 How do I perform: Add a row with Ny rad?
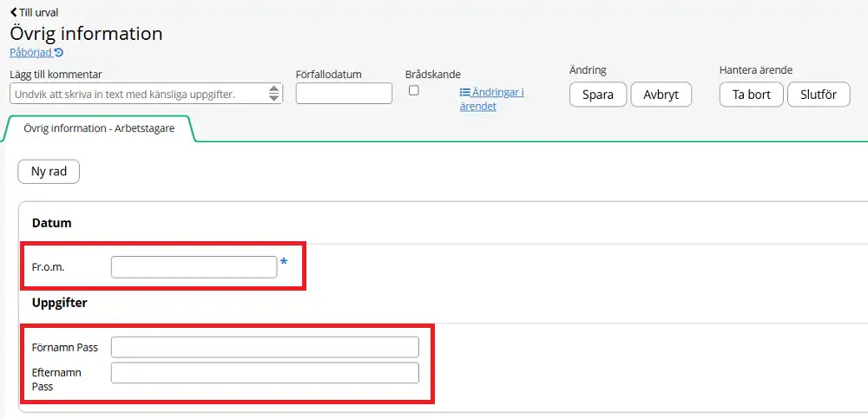[x=49, y=172]
